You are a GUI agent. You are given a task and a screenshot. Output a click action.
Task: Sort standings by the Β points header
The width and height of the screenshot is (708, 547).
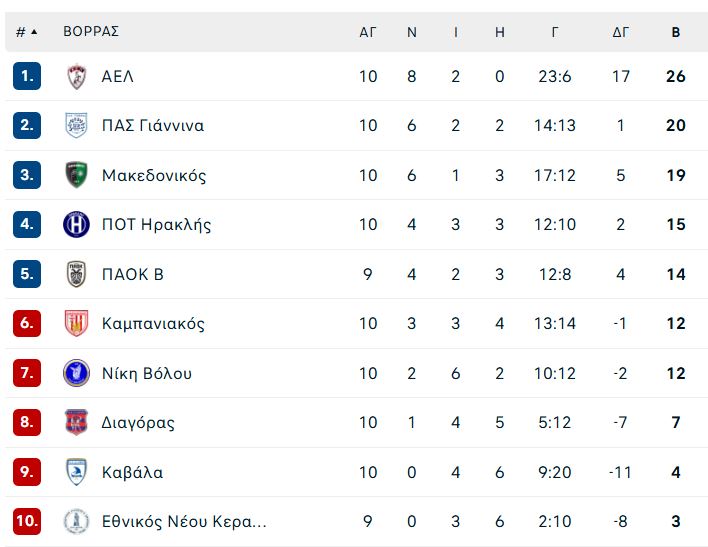pyautogui.click(x=675, y=32)
